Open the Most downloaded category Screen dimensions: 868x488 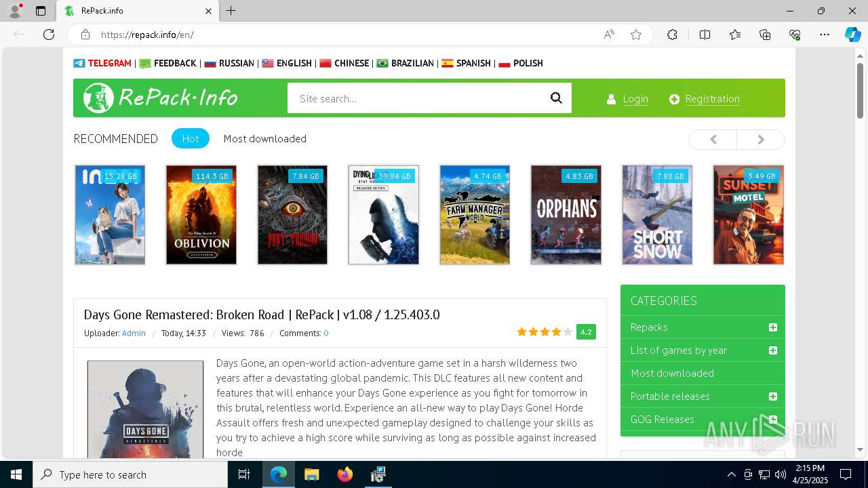[672, 373]
